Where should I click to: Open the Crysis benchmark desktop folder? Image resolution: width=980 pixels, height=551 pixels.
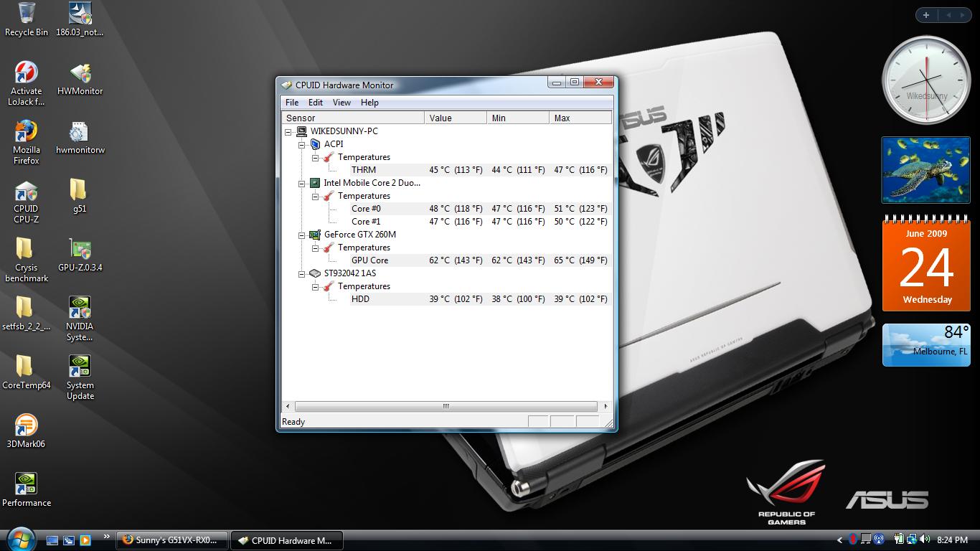pos(27,260)
